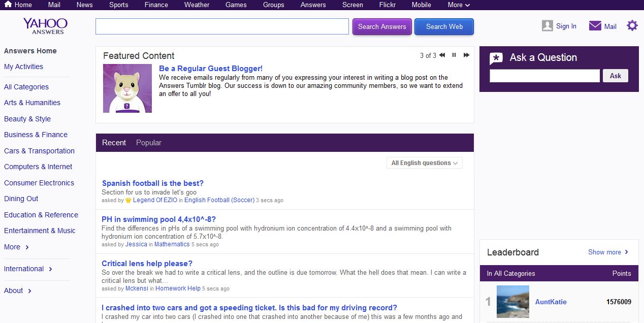This screenshot has height=323, width=644.
Task: Click the Search Web button
Action: (x=444, y=26)
